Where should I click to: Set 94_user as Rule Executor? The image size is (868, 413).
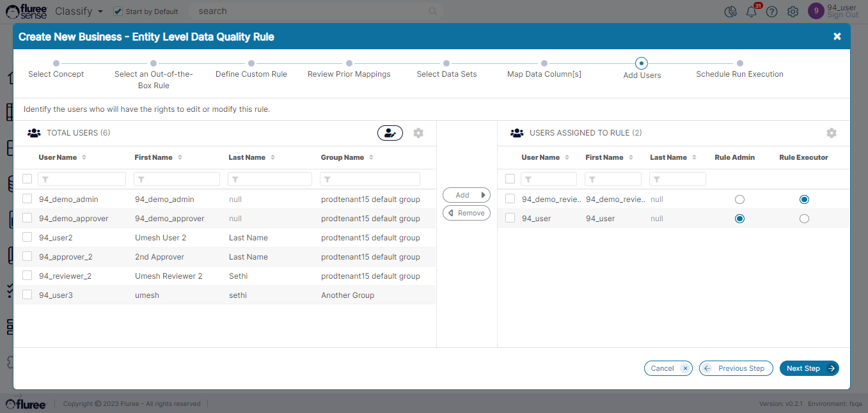click(x=804, y=219)
